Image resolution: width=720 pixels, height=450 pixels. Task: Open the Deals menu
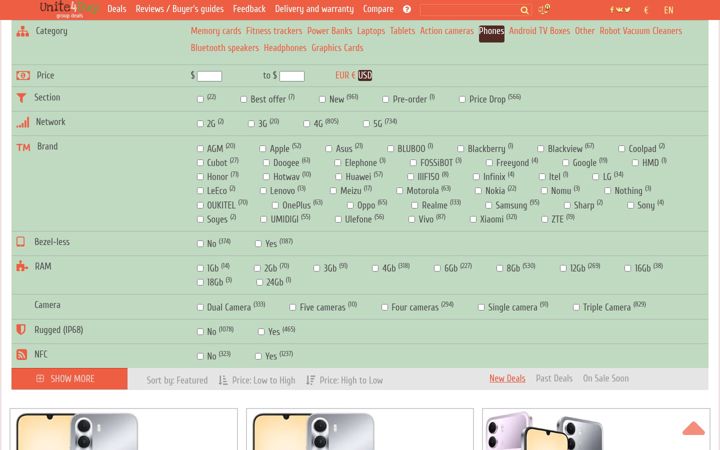pyautogui.click(x=117, y=9)
